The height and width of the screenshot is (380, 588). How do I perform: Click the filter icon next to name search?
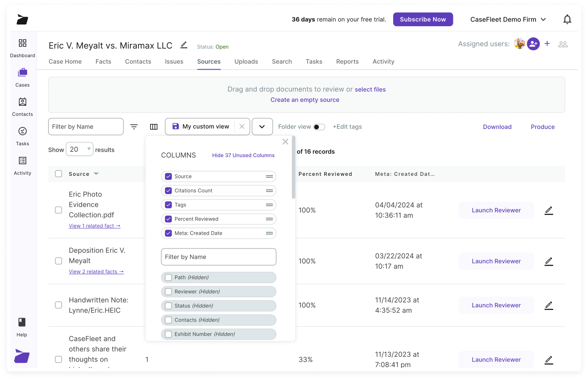click(x=134, y=126)
